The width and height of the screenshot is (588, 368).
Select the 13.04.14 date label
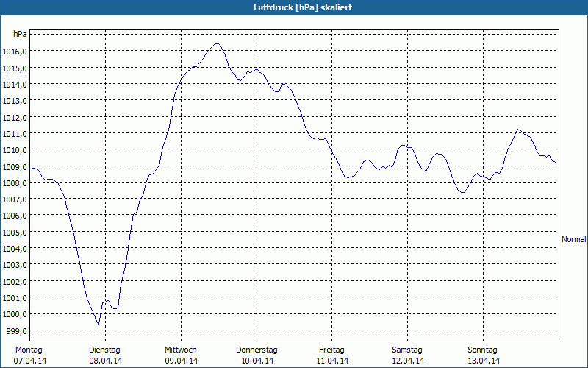coord(484,361)
